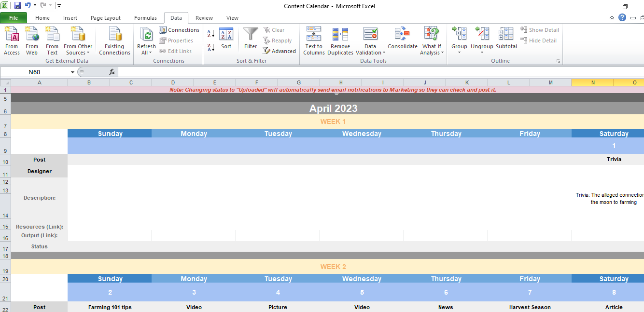Switch to the Home tab
Image resolution: width=644 pixels, height=312 pixels.
(42, 18)
